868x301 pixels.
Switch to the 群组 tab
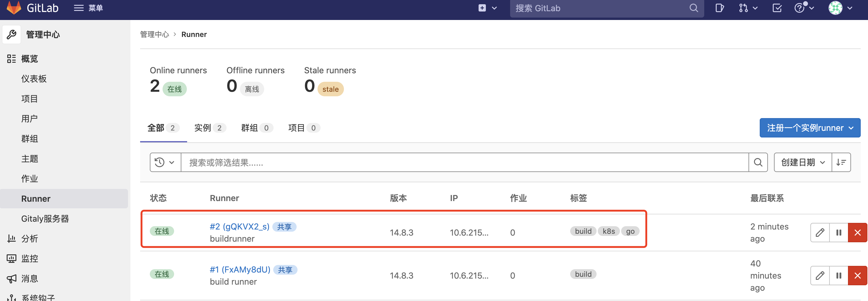[257, 128]
